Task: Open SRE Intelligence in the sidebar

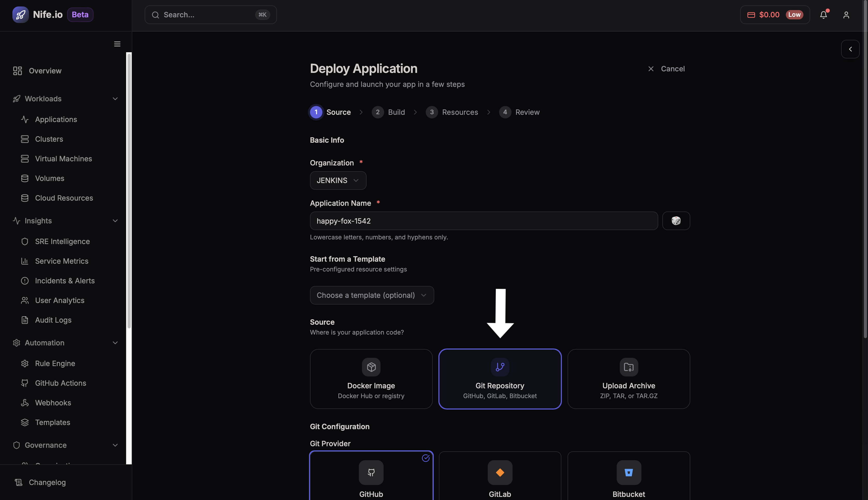Action: pos(62,241)
